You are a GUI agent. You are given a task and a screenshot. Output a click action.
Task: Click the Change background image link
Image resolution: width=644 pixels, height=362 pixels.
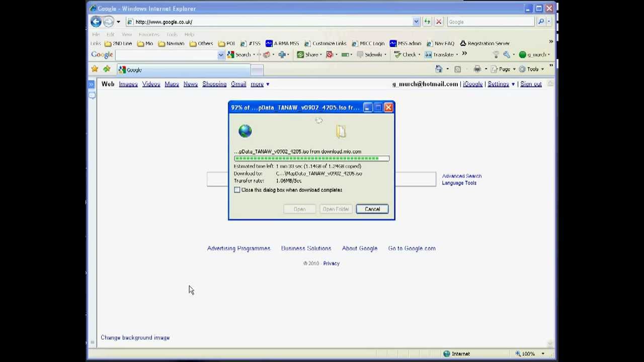135,337
